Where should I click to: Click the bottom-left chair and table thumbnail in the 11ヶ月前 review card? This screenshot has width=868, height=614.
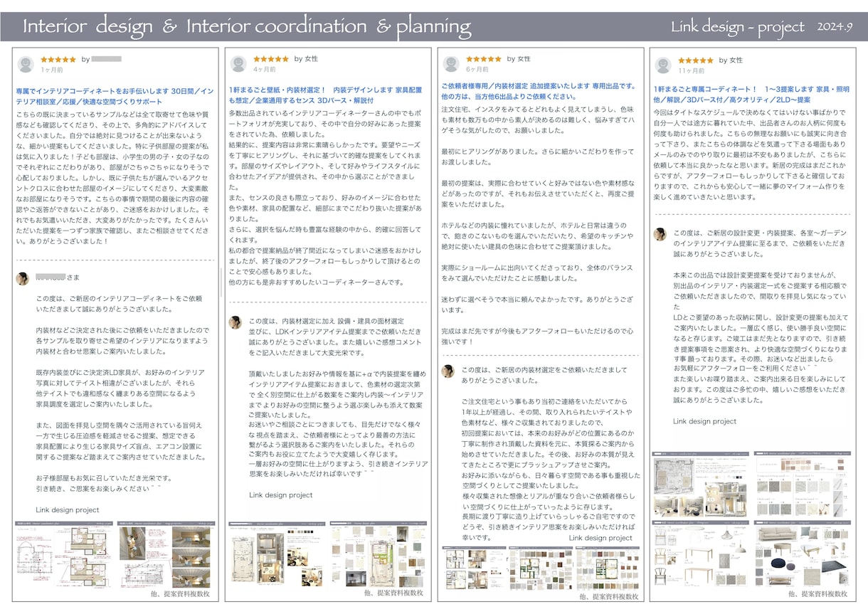[x=702, y=554]
